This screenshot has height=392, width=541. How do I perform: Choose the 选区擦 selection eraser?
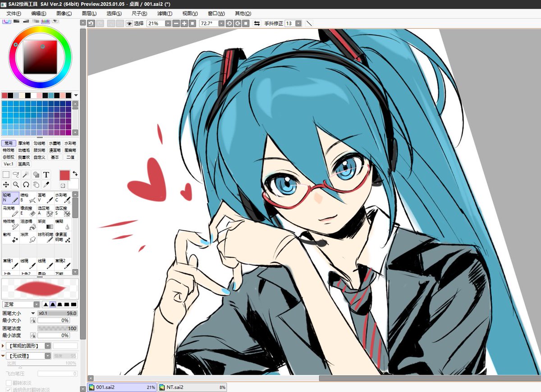click(63, 211)
